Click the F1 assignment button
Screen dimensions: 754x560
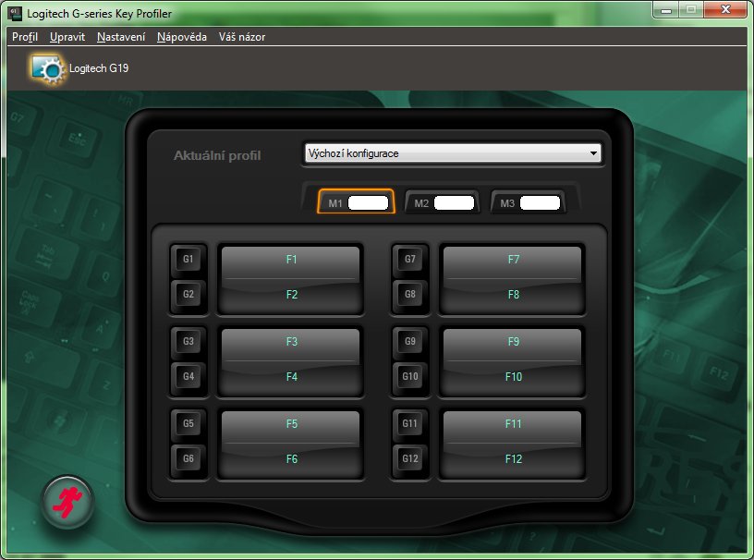tap(291, 261)
